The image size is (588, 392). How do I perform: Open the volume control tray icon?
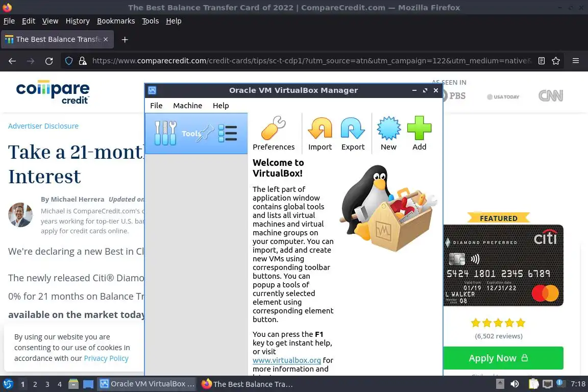pyautogui.click(x=514, y=384)
